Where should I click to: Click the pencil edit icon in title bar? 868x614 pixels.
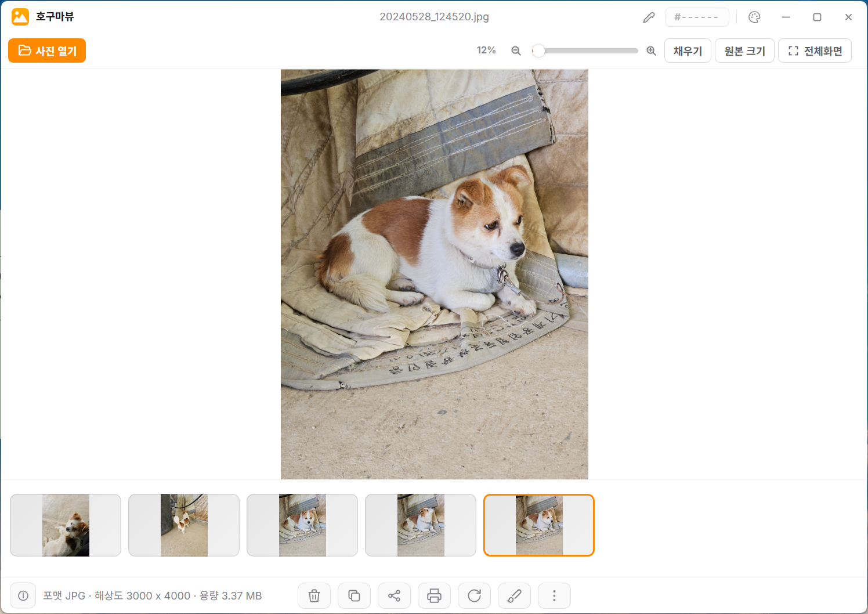pos(649,17)
